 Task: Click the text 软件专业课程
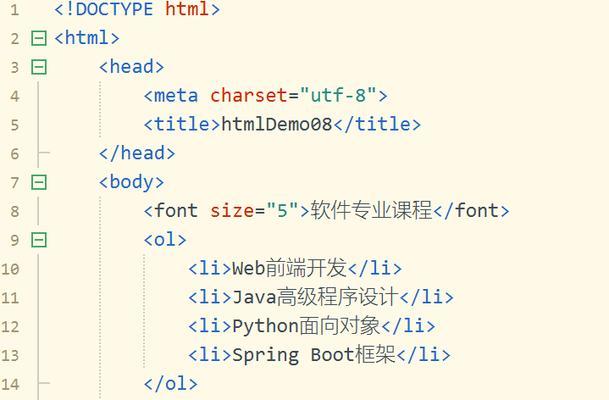372,210
